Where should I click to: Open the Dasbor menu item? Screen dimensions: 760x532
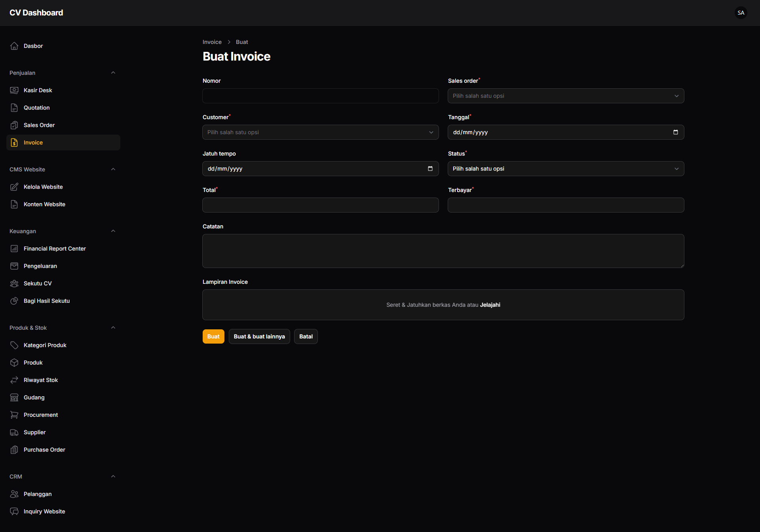(33, 46)
